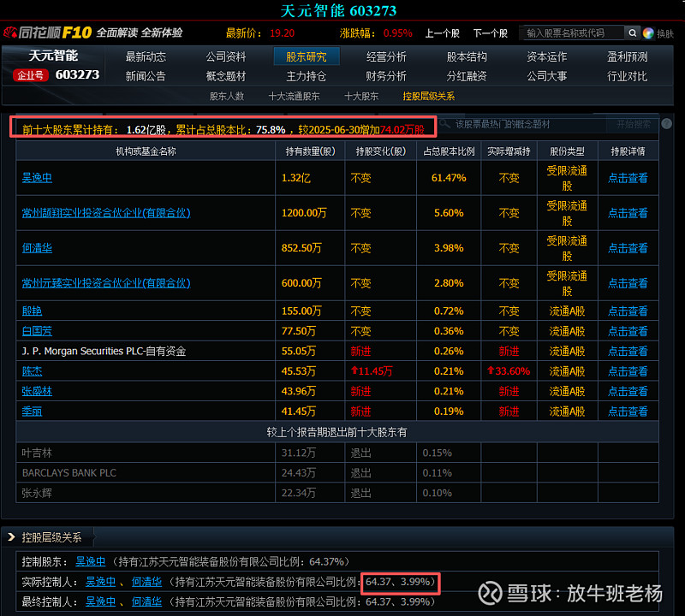Viewport: 685px width, 616px height.
Task: View holding details 点击查看 for 何清华
Action: point(628,248)
